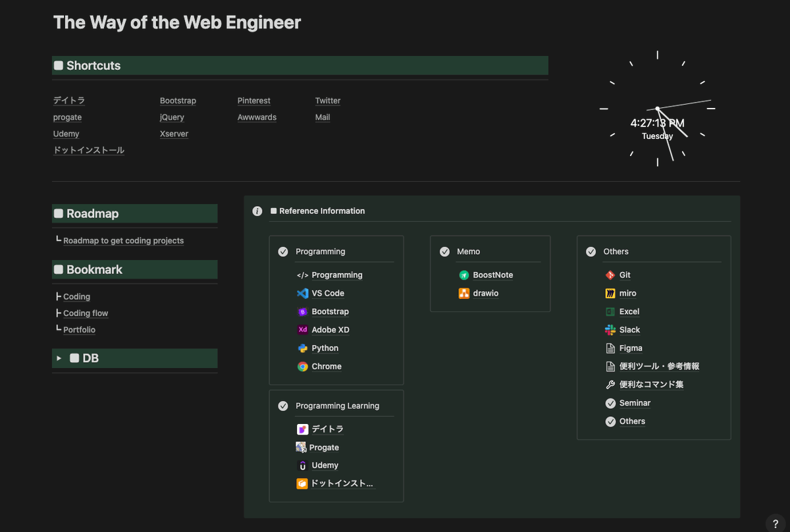The height and width of the screenshot is (532, 790).
Task: Click the Python logo icon
Action: tap(302, 348)
